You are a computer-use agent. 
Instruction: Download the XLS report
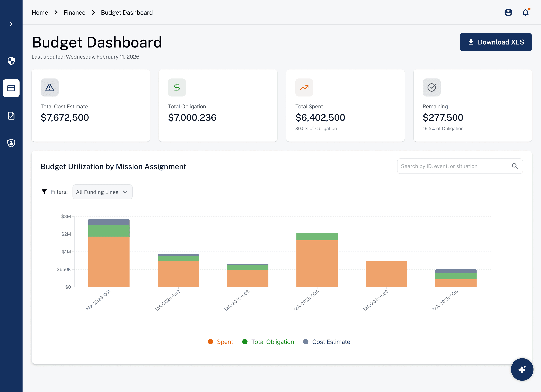coord(496,42)
